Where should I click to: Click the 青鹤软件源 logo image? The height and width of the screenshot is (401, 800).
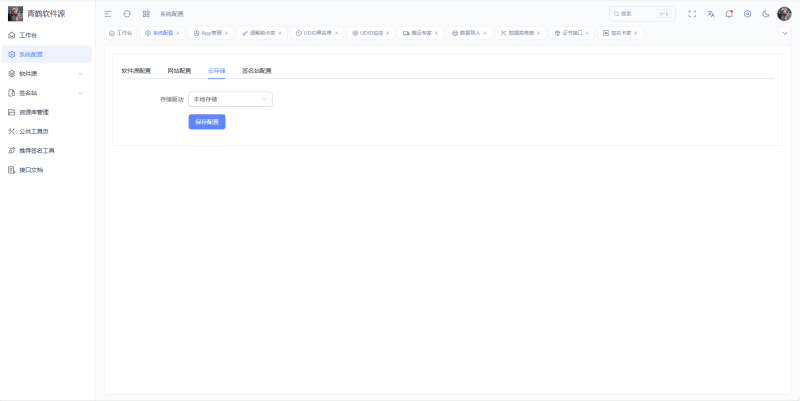(x=15, y=14)
